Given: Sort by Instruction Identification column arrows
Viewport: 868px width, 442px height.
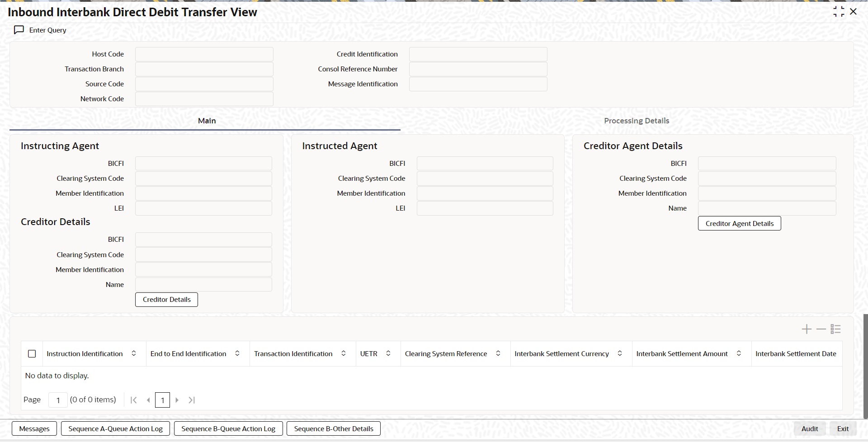Looking at the screenshot, I should [134, 353].
